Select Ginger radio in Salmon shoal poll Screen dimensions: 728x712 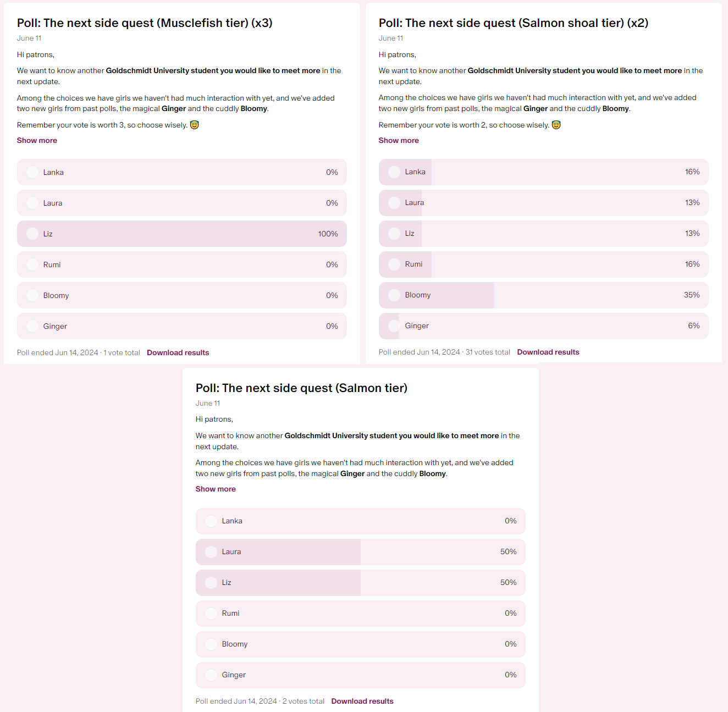tap(394, 326)
